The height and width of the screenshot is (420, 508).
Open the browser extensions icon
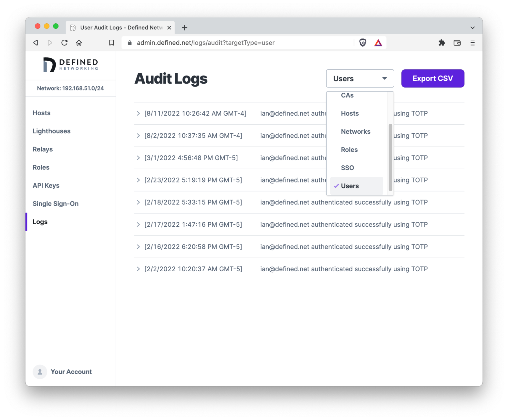coord(442,42)
